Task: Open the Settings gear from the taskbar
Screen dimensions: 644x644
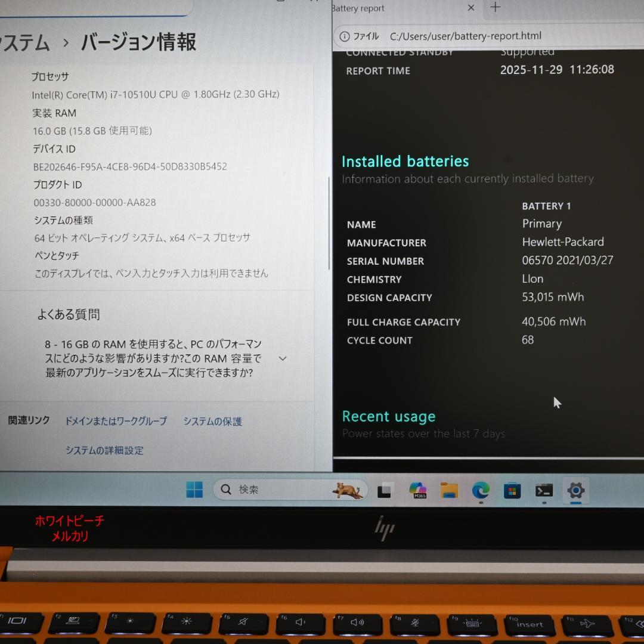Action: [575, 490]
